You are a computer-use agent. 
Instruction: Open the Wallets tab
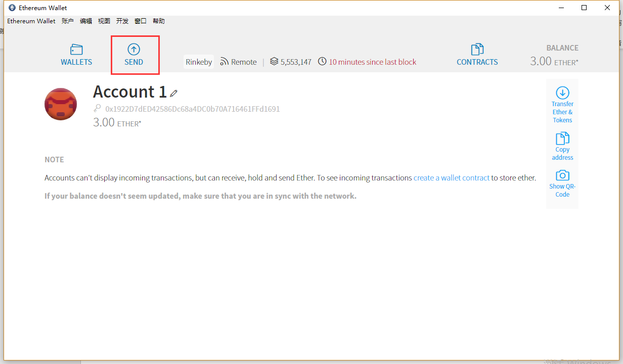pos(76,55)
